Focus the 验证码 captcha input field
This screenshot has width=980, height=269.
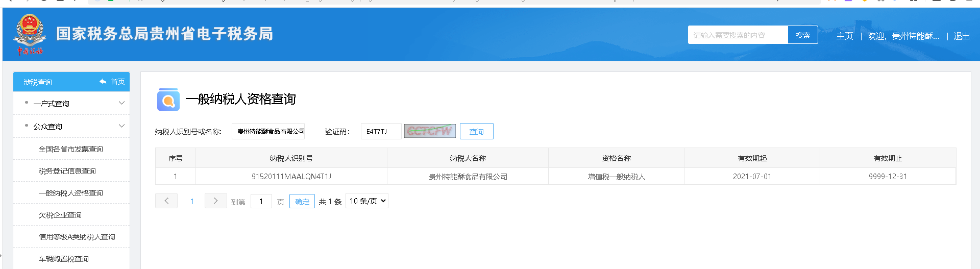tap(381, 132)
